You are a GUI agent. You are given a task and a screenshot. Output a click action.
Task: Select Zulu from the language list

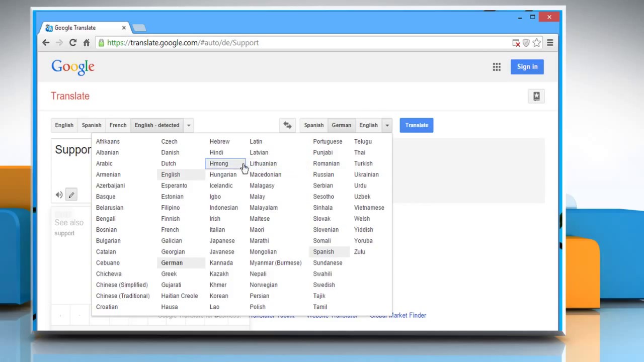(359, 251)
